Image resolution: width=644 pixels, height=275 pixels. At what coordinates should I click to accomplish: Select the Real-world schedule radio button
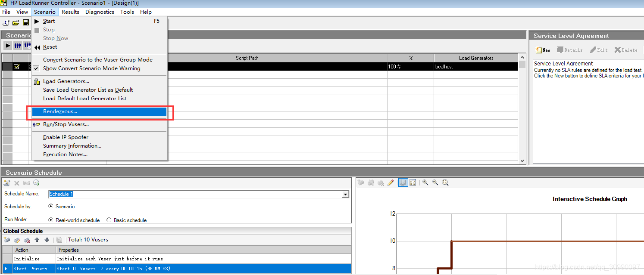[x=51, y=220]
